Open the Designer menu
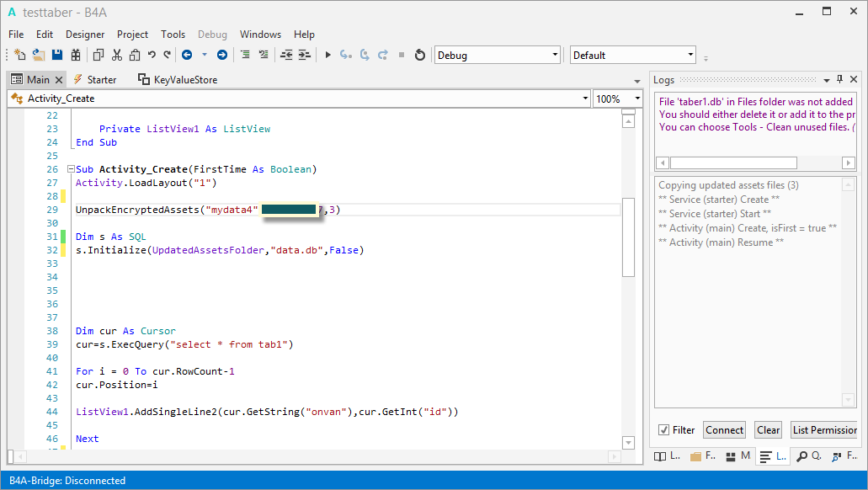This screenshot has height=490, width=868. (85, 35)
